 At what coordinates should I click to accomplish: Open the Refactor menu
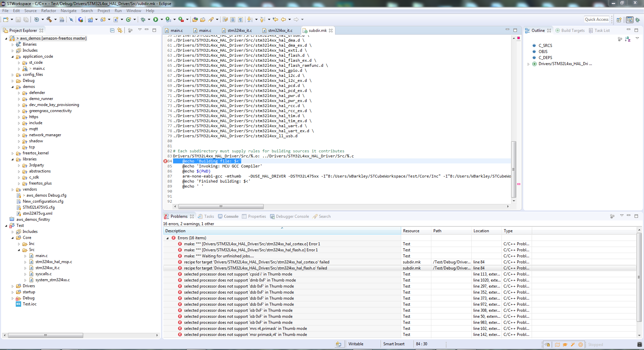coord(49,11)
